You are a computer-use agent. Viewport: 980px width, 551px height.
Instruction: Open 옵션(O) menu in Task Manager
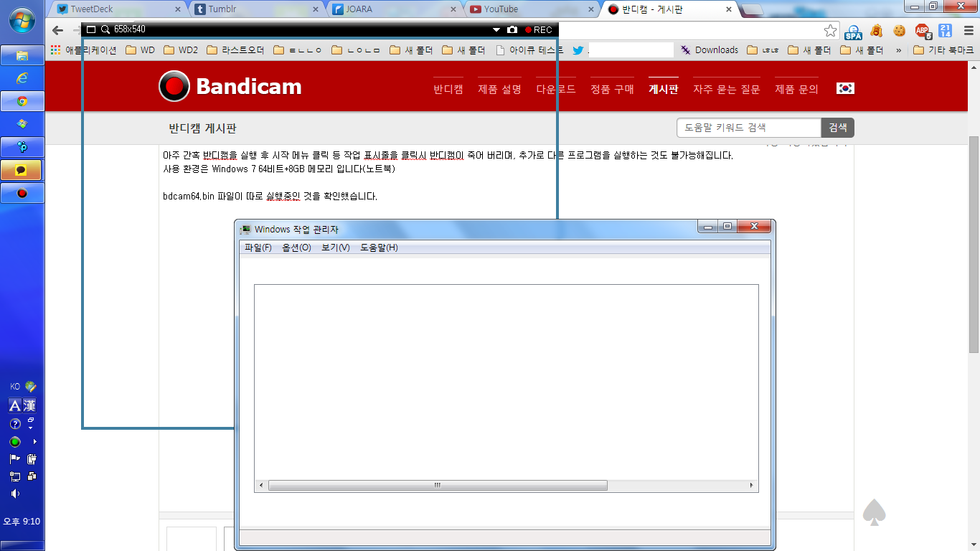(x=297, y=248)
